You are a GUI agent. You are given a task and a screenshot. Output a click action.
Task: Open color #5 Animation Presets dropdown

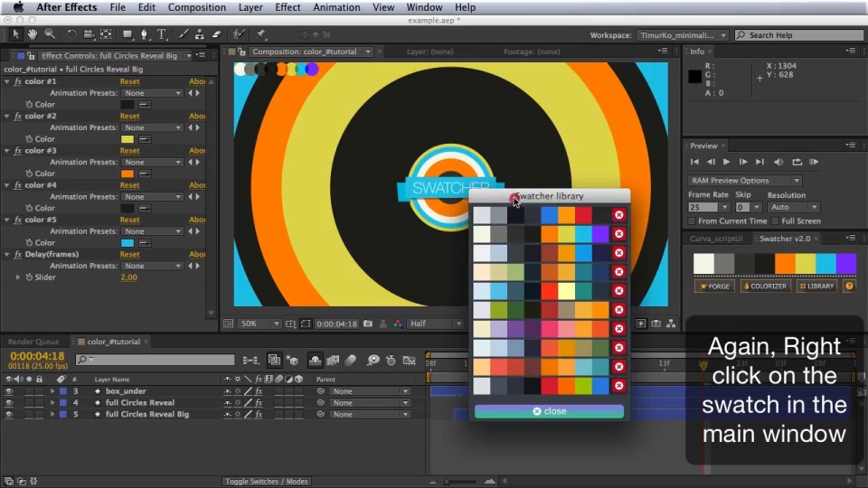(x=152, y=231)
